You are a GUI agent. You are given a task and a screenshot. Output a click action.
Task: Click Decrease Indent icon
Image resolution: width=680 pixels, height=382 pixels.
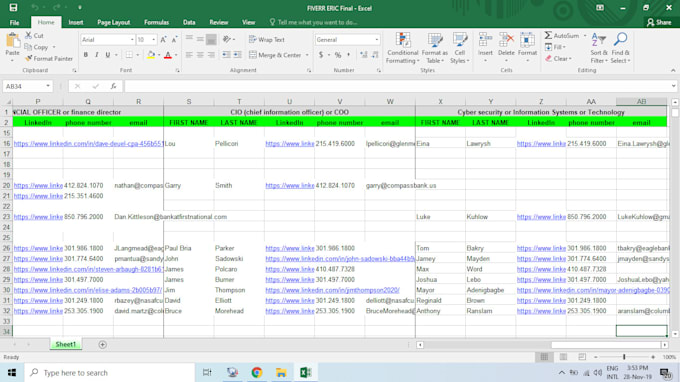pos(226,55)
